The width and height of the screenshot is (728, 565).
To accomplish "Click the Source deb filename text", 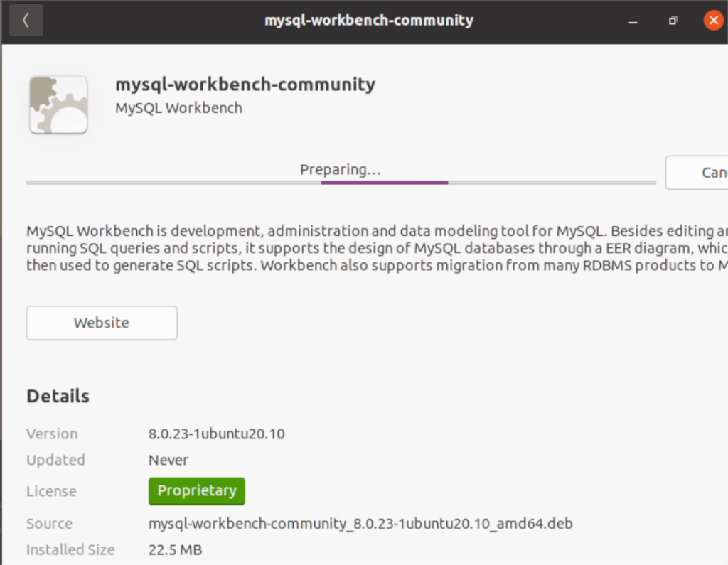I will click(360, 523).
